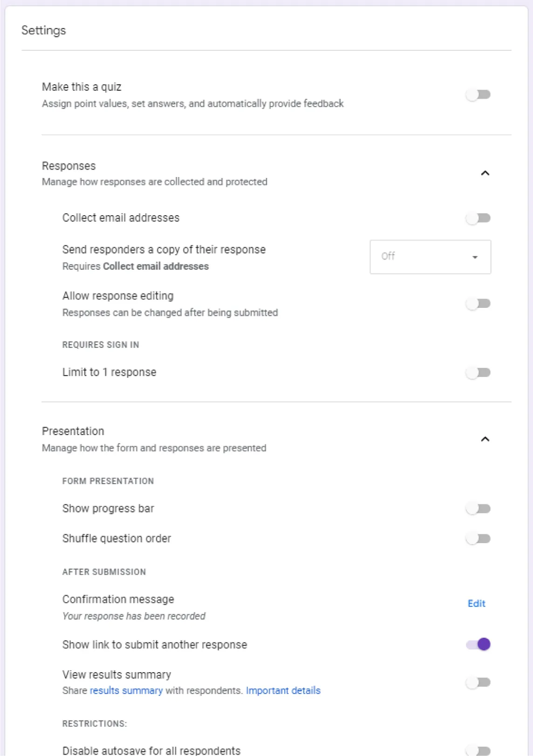
Task: Open the Send responders a copy dropdown
Action: 430,257
